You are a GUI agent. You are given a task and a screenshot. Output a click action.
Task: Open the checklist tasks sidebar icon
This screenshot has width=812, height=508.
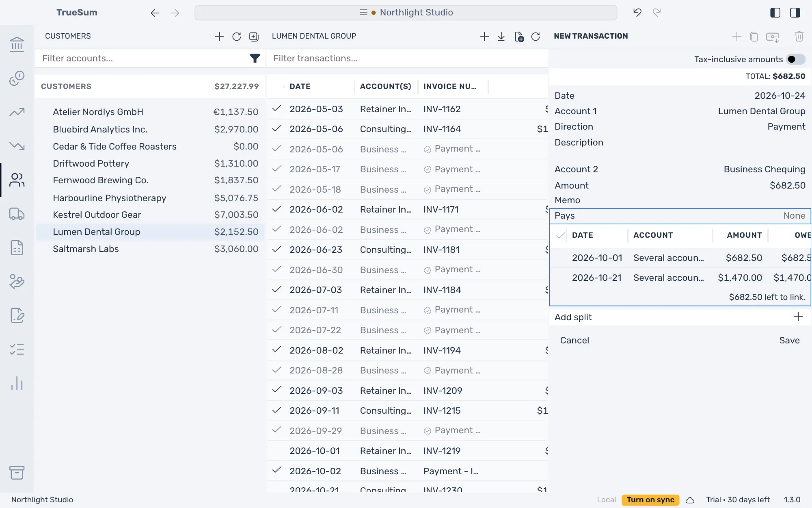[17, 349]
